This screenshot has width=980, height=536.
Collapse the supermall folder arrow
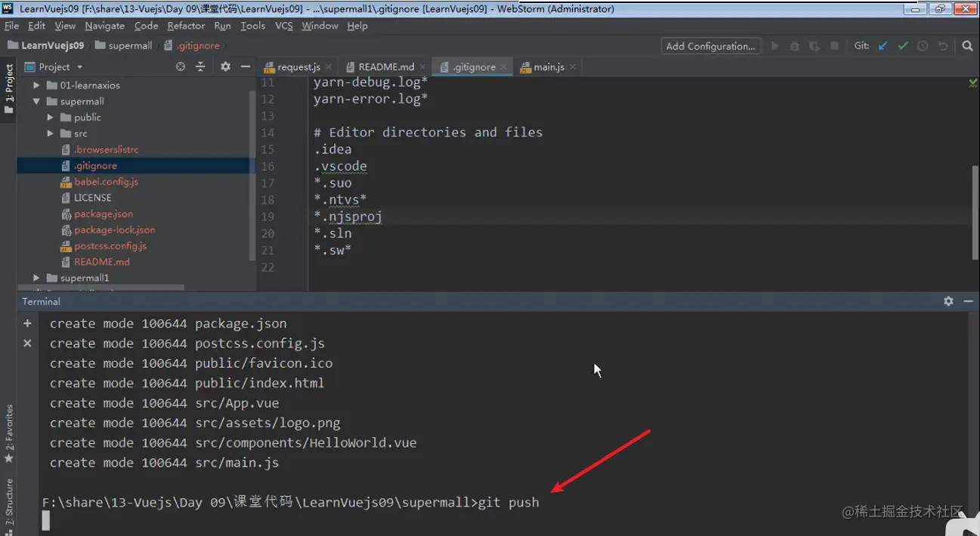(36, 101)
